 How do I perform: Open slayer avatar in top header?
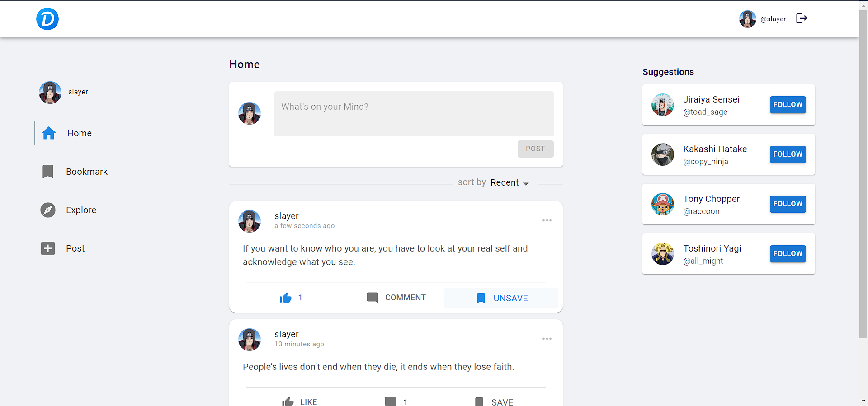[x=747, y=19]
